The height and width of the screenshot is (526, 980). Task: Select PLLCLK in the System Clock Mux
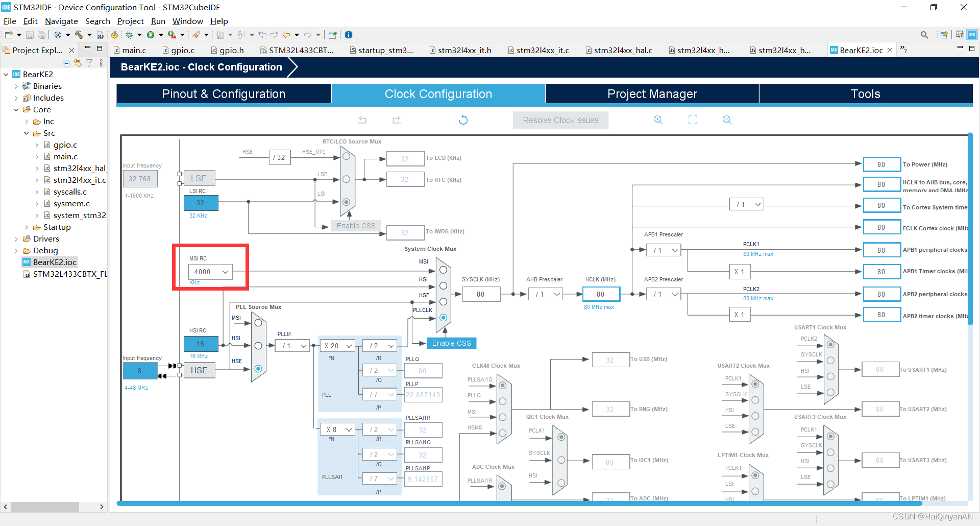point(443,318)
